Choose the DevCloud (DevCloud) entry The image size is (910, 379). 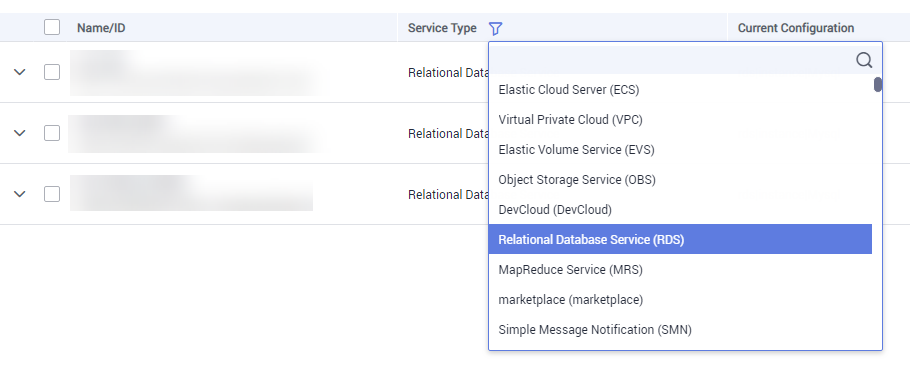coord(680,210)
